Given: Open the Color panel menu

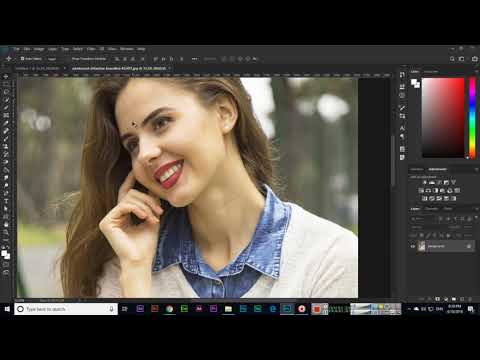Looking at the screenshot, I should 476,72.
